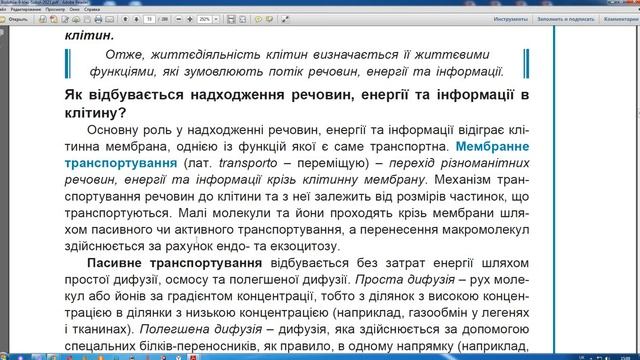Viewport: 640px width, 360px height.
Task: Open the Заполнить и подписать panel
Action: [565, 19]
